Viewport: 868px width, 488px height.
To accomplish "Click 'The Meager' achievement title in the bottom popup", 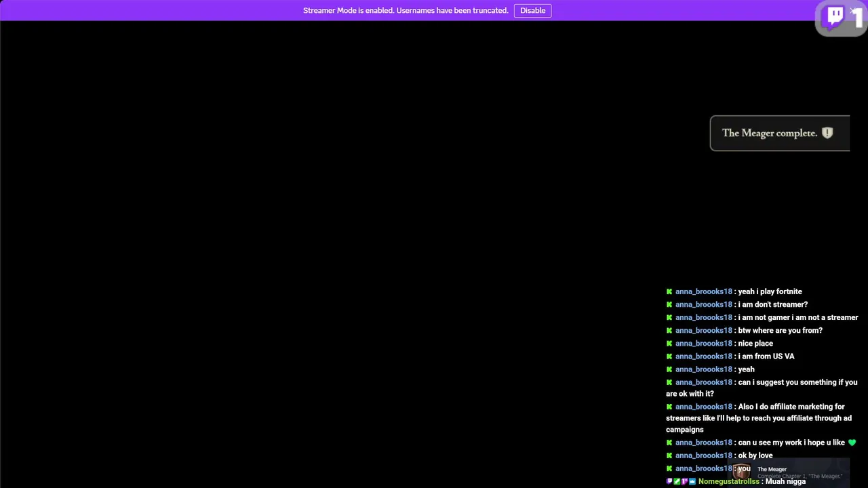I will 772,469.
